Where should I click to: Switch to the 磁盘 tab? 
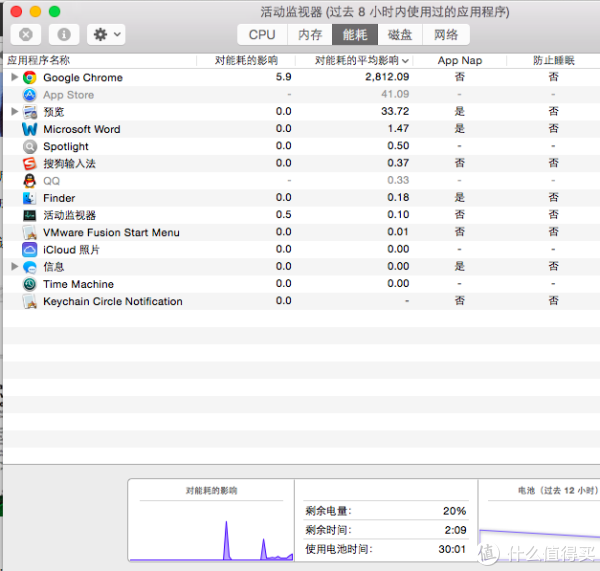pos(400,35)
